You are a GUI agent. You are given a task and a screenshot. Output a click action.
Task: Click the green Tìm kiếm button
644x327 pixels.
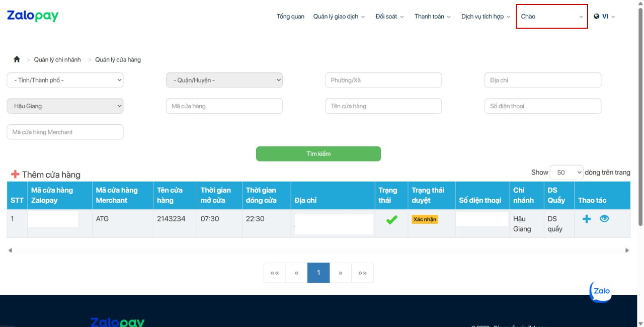point(318,154)
